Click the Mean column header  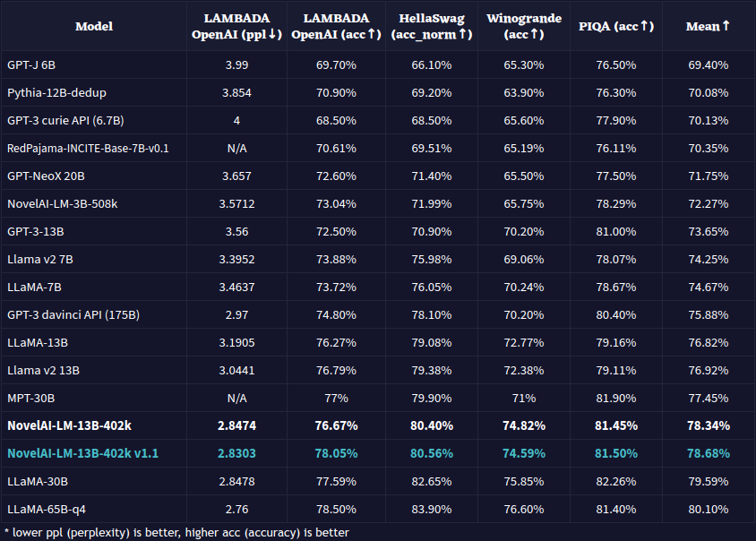(x=709, y=26)
